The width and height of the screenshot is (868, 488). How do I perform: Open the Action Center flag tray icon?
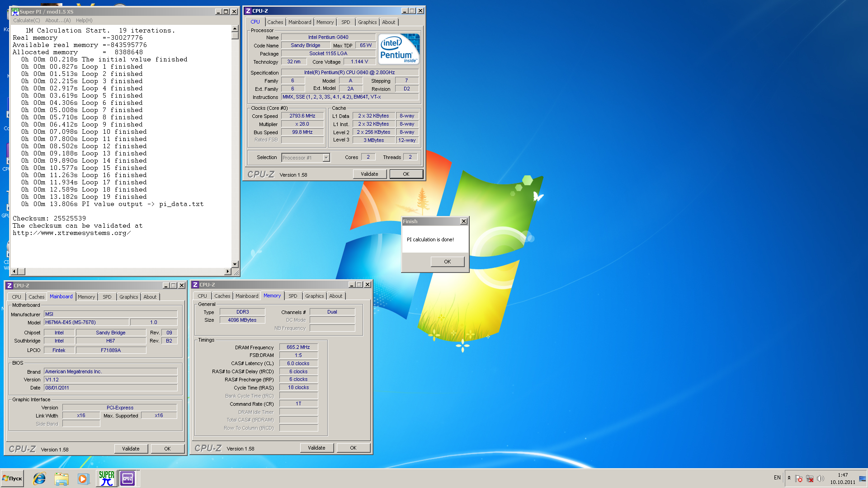798,479
